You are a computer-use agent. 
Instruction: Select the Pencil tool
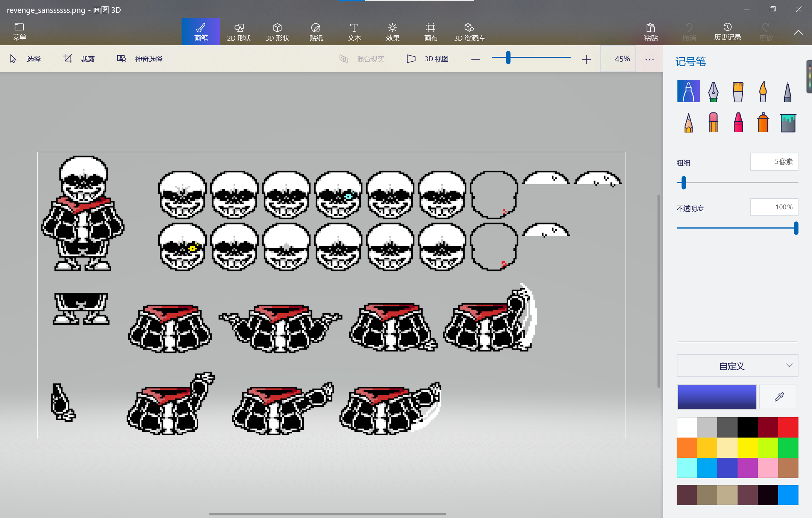(x=688, y=123)
